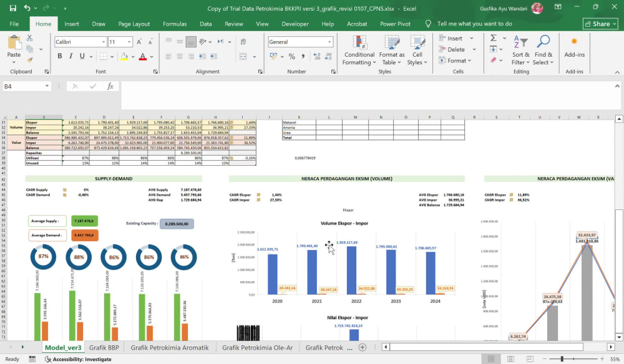The image size is (624, 364).
Task: Switch to Page Break Preview in status bar
Action: 530,359
